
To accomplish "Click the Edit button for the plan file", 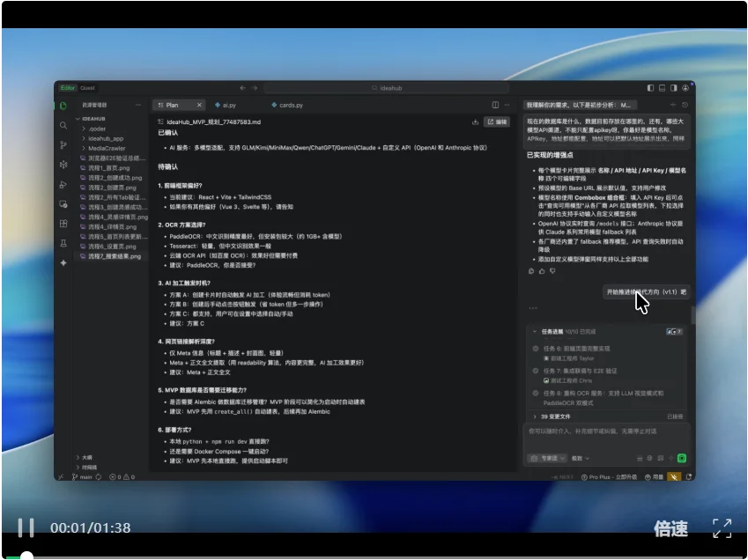I will [498, 122].
